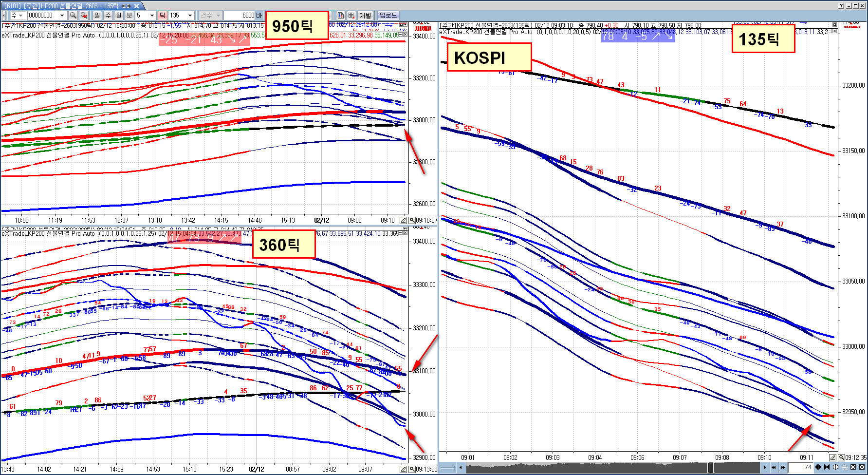Click magnifier icon beside 09:13:26 time
868x475 pixels.
coord(412,469)
